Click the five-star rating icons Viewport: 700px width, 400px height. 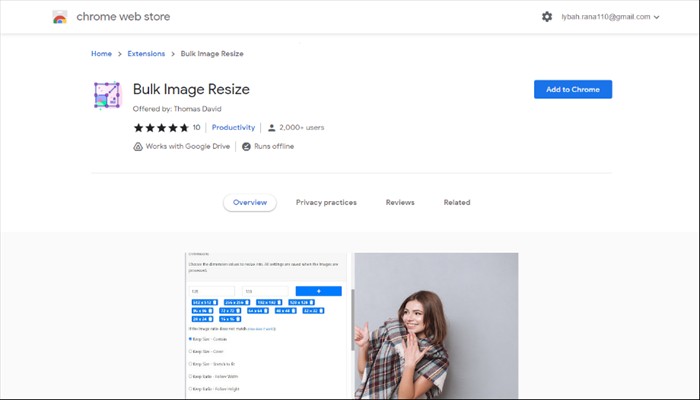pos(160,128)
